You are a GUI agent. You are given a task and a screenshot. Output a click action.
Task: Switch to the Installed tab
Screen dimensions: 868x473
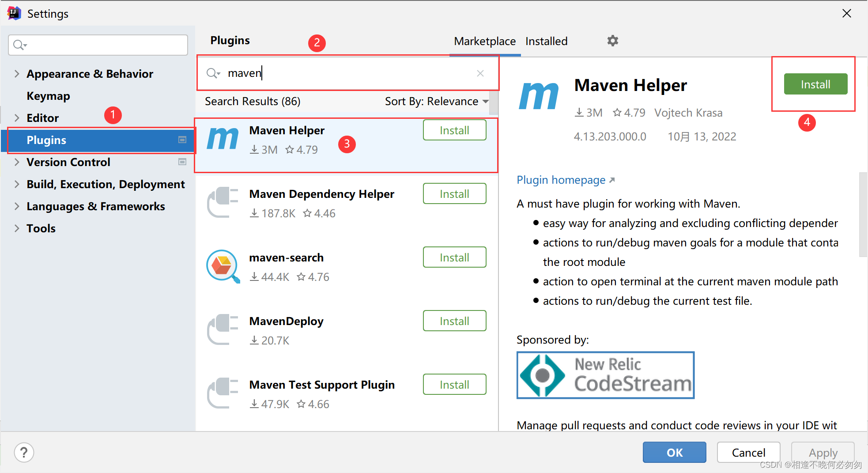pos(546,41)
